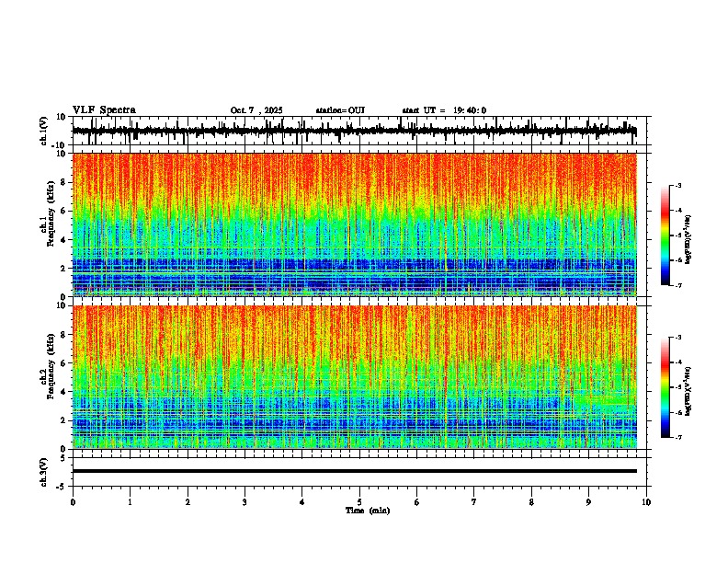Viewport: 728px width, 563px height.
Task: Select the date text "Oct. 7 , 2025"
Action: pos(256,110)
